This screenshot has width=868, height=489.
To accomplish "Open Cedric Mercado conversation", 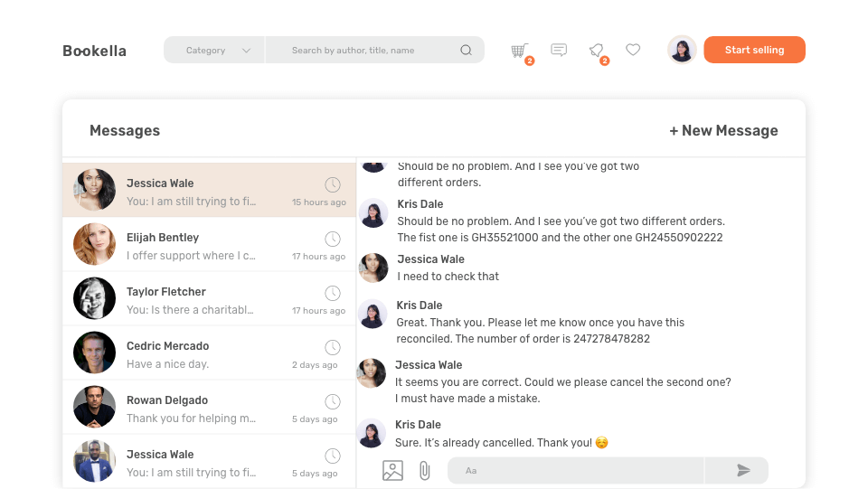I will tap(209, 353).
